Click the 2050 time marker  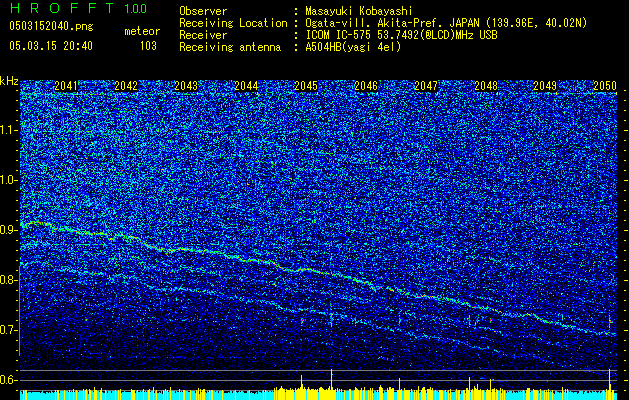605,86
